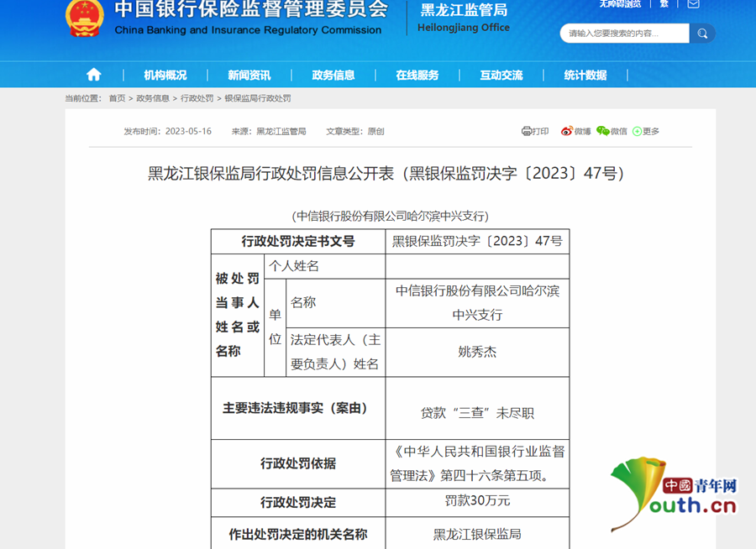Click the 主要违法违规事实 header cell
Viewport: 756px width, 549px height.
pyautogui.click(x=298, y=408)
